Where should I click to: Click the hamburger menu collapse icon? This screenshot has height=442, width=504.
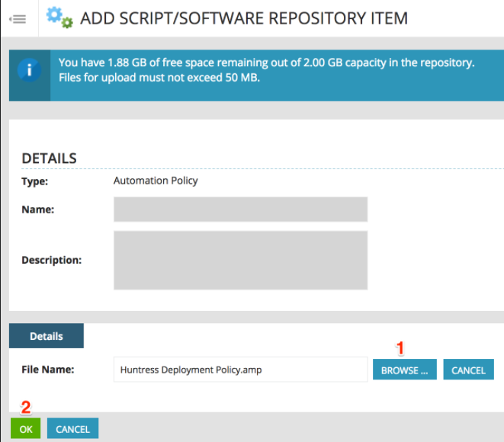18,18
